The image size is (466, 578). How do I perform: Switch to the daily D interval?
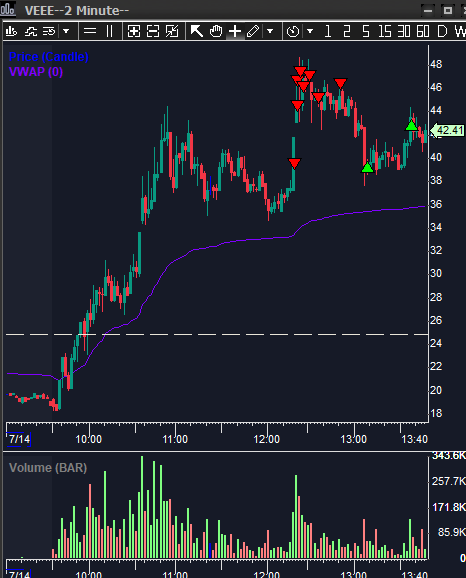442,31
